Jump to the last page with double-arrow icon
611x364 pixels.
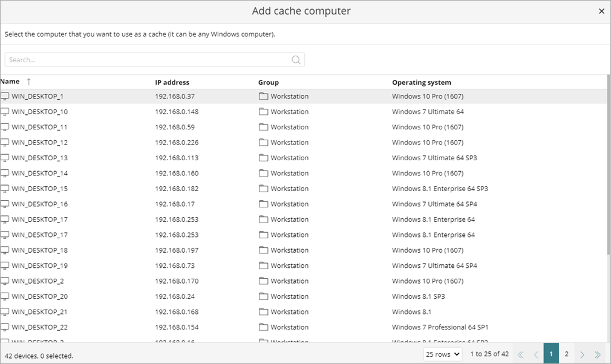(598, 354)
